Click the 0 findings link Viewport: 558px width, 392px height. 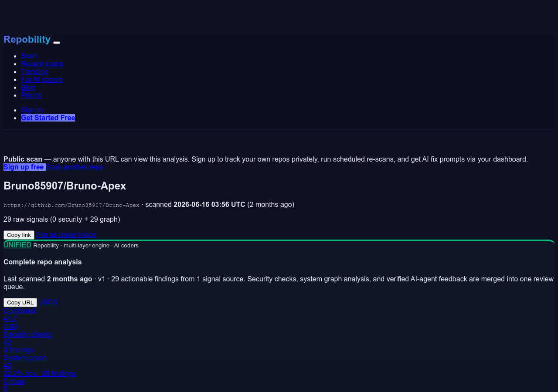[x=18, y=350]
